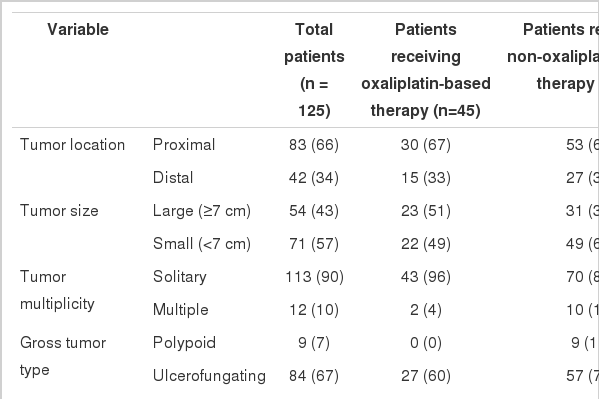The width and height of the screenshot is (599, 399).
Task: Click the Multiple subcategory cell
Action: pos(180,310)
